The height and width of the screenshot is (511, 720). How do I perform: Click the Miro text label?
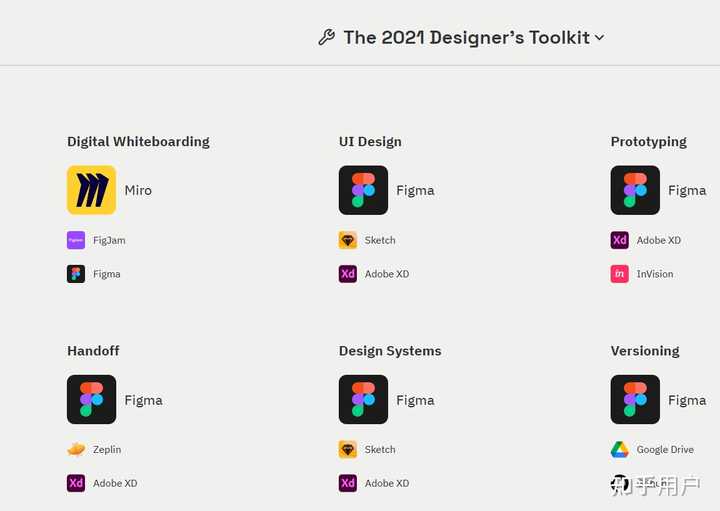(x=138, y=190)
